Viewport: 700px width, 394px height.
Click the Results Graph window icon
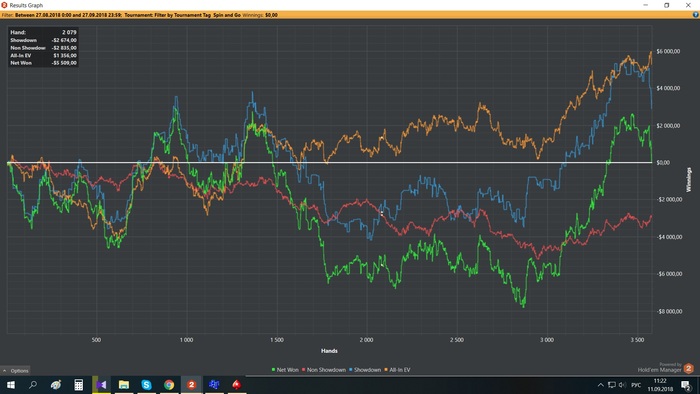tap(4, 5)
